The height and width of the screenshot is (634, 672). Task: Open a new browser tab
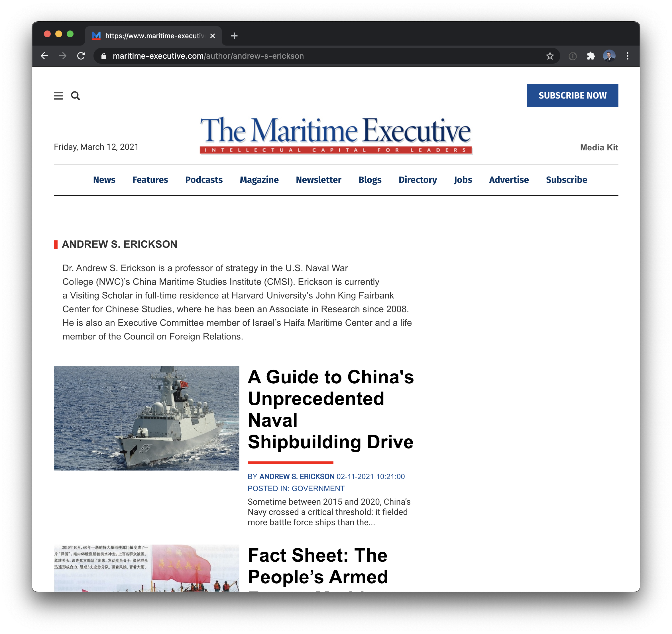(x=234, y=36)
